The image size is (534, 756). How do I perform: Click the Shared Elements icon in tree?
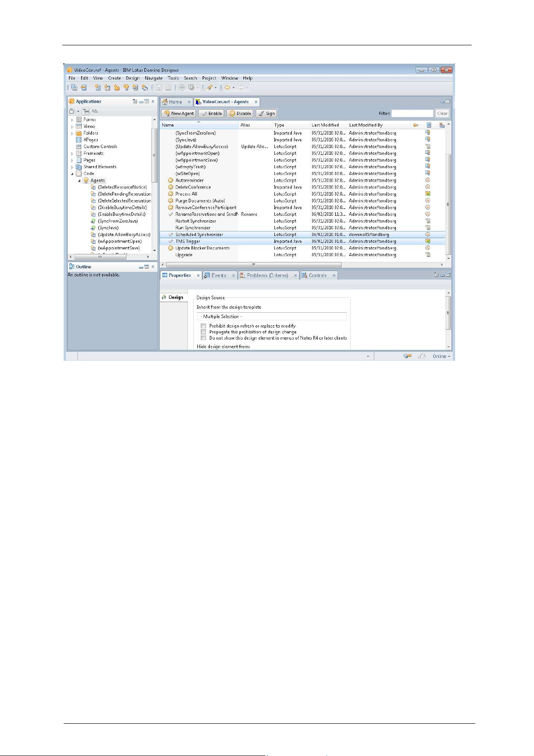[x=78, y=166]
